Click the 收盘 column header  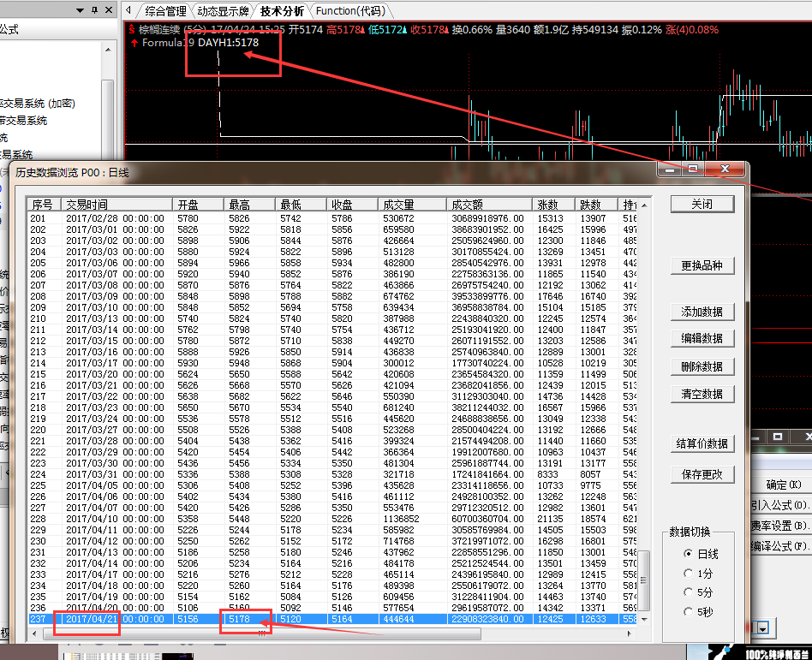pyautogui.click(x=352, y=205)
